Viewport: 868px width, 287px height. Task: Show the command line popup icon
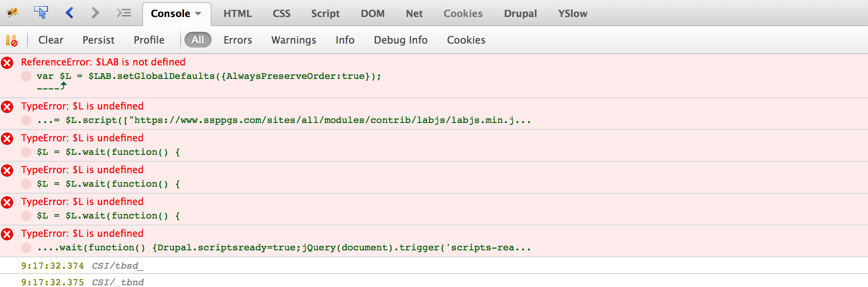tap(124, 13)
